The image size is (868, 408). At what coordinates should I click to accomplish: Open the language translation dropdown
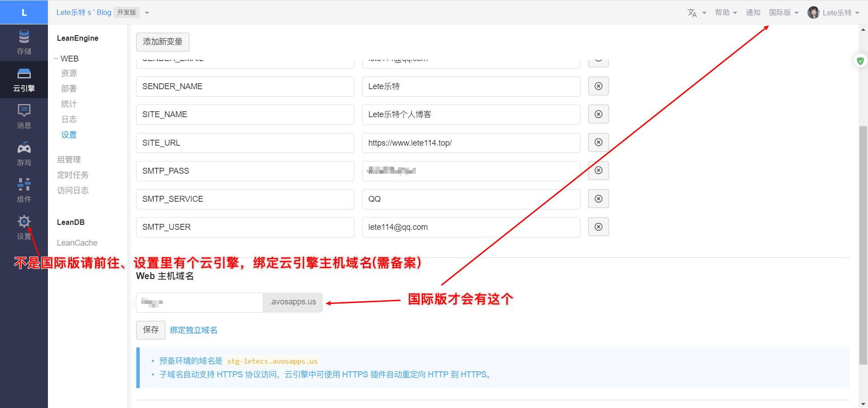[696, 13]
